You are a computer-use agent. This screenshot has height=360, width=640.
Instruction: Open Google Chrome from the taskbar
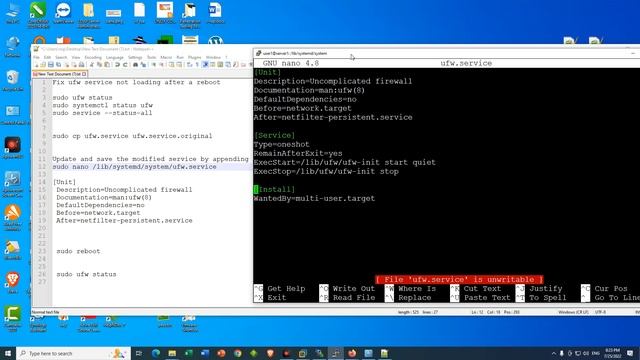(238, 353)
